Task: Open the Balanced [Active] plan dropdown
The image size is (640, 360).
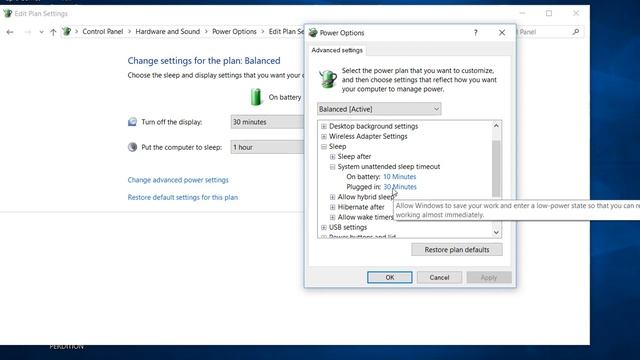Action: (x=379, y=109)
